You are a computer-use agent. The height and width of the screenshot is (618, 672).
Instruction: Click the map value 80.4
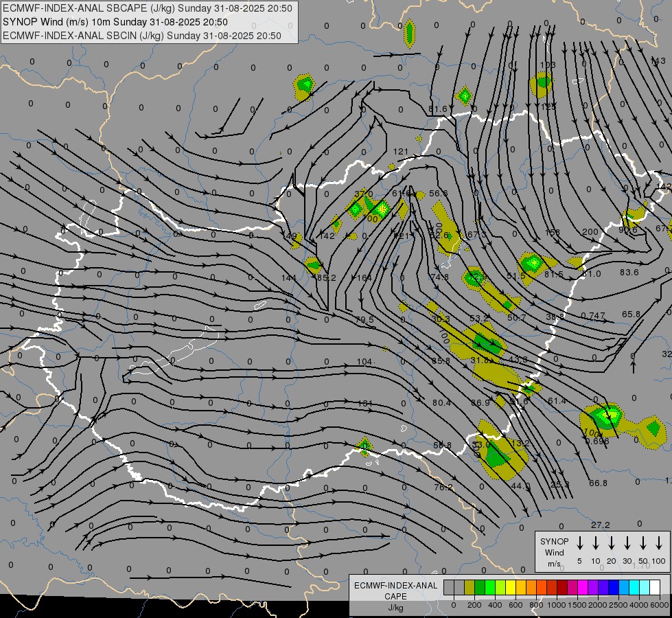[x=441, y=402]
